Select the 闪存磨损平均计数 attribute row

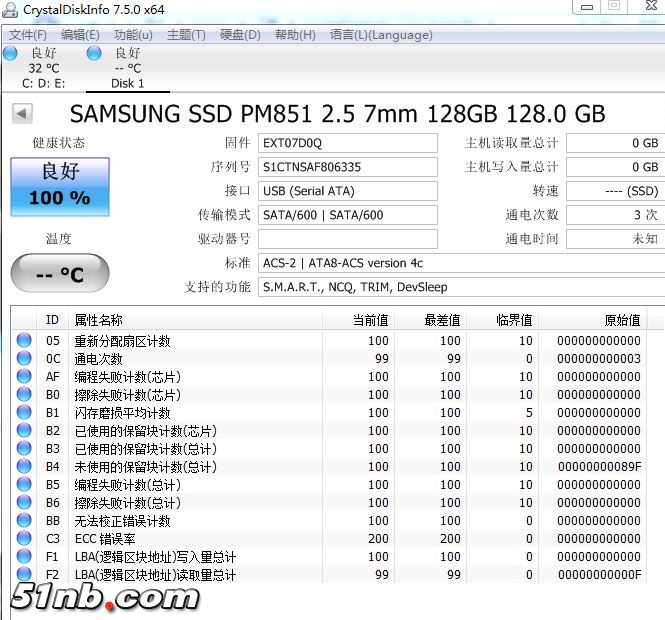pyautogui.click(x=329, y=412)
